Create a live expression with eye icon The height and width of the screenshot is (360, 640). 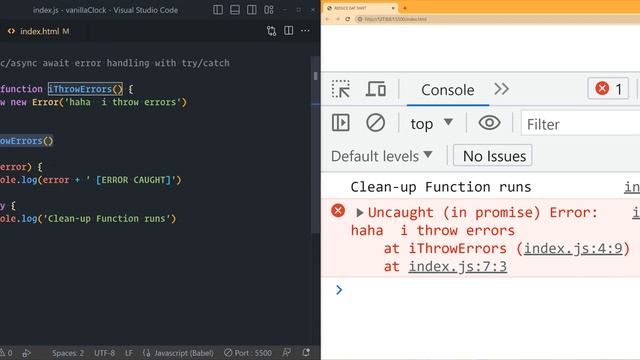489,122
